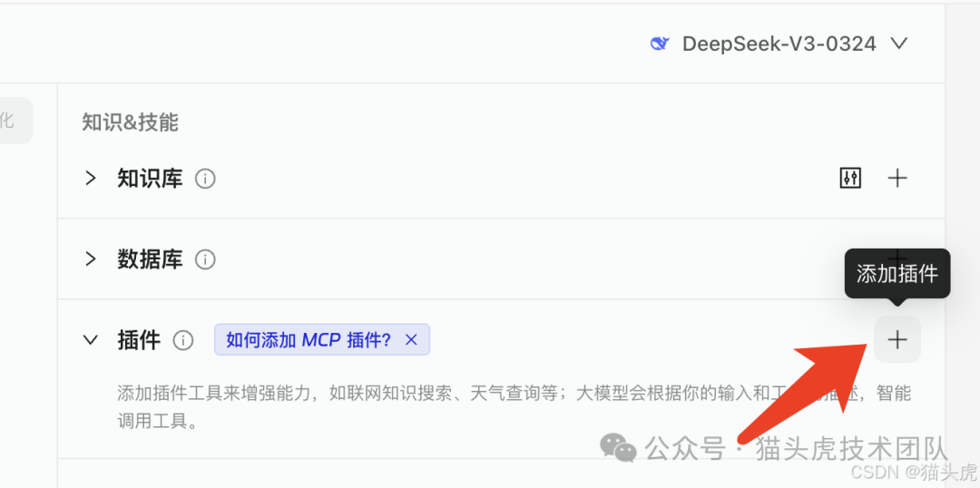Click the info icon next to 插件
This screenshot has height=488, width=980.
pyautogui.click(x=183, y=340)
